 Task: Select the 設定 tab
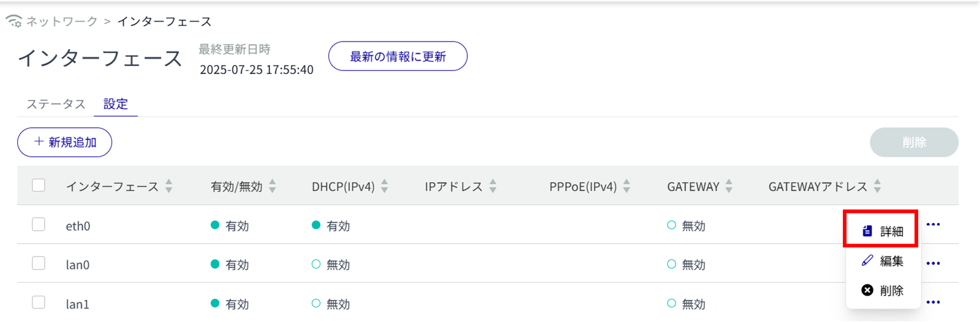coord(116,104)
